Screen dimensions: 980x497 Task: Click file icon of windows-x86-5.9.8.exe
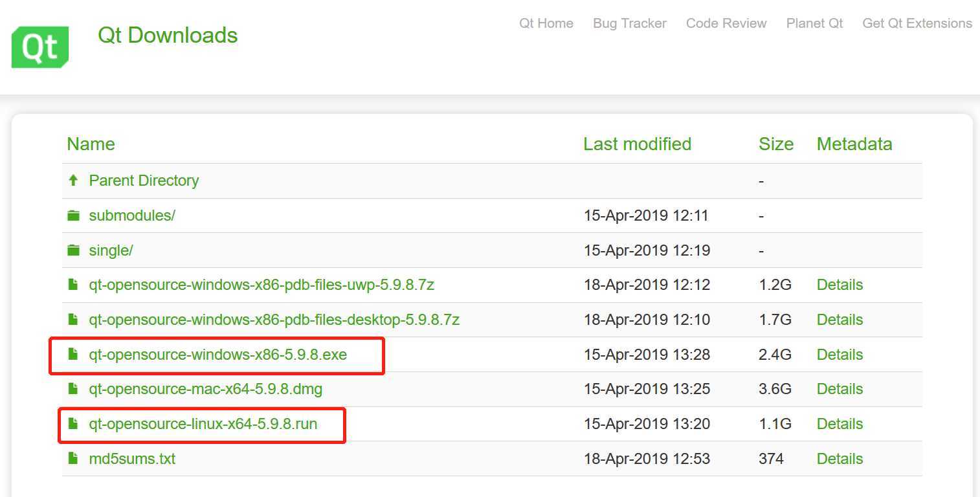click(x=73, y=355)
